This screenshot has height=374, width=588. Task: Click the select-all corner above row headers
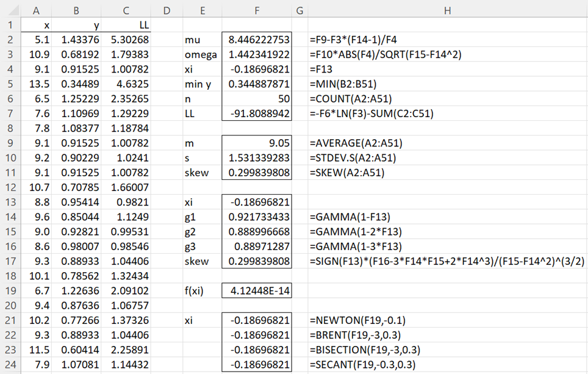pyautogui.click(x=10, y=10)
